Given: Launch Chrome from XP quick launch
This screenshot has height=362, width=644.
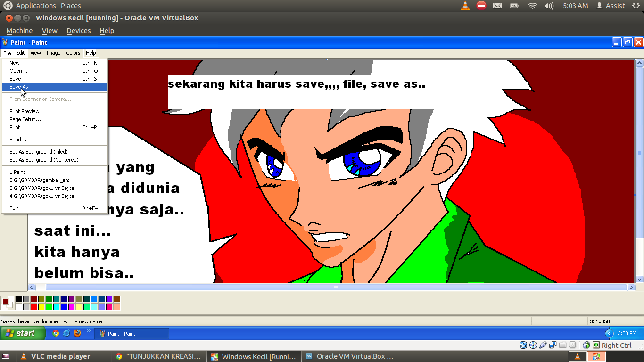Looking at the screenshot, I should (56, 333).
